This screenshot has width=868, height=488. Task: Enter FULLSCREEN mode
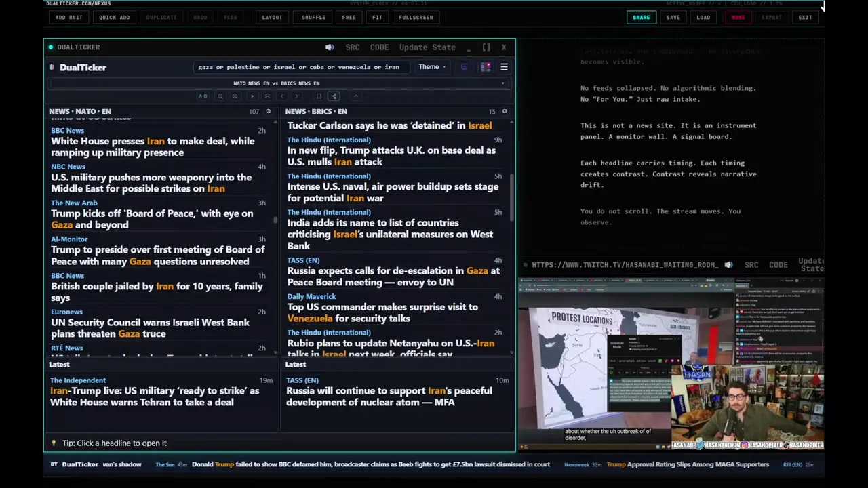416,17
